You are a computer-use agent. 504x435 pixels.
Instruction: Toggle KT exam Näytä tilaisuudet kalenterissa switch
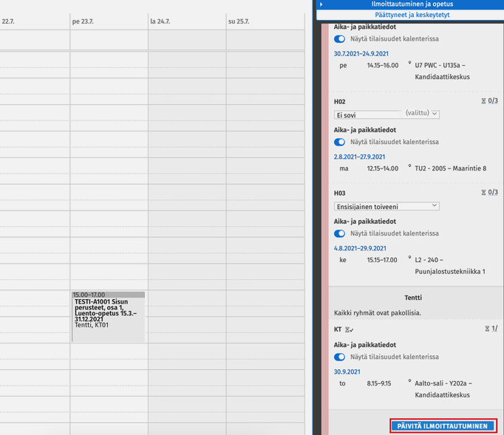[x=340, y=357]
